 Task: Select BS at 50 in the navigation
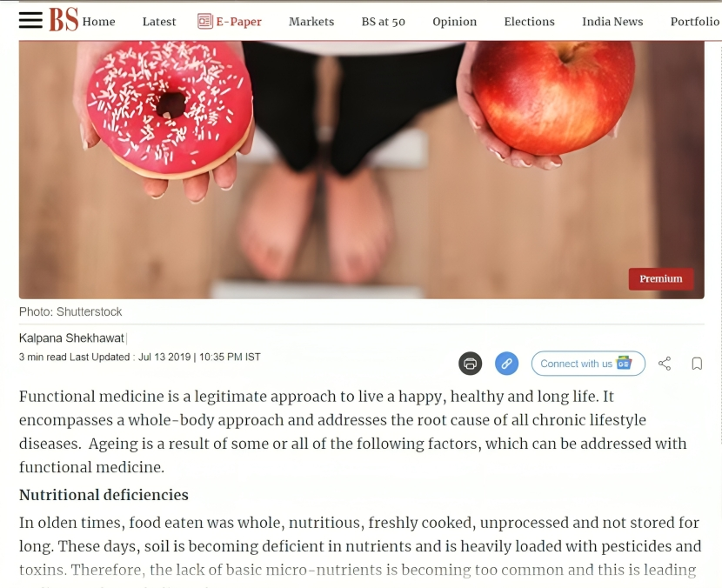(x=383, y=22)
